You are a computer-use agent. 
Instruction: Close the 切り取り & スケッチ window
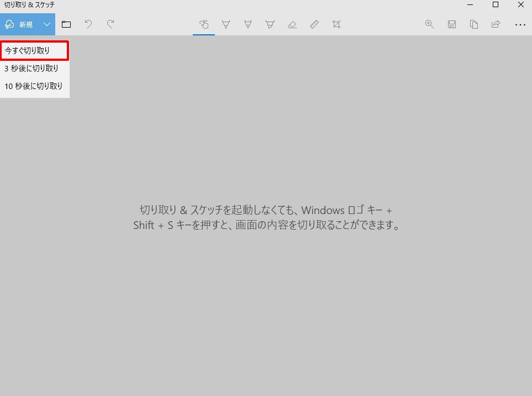(521, 5)
